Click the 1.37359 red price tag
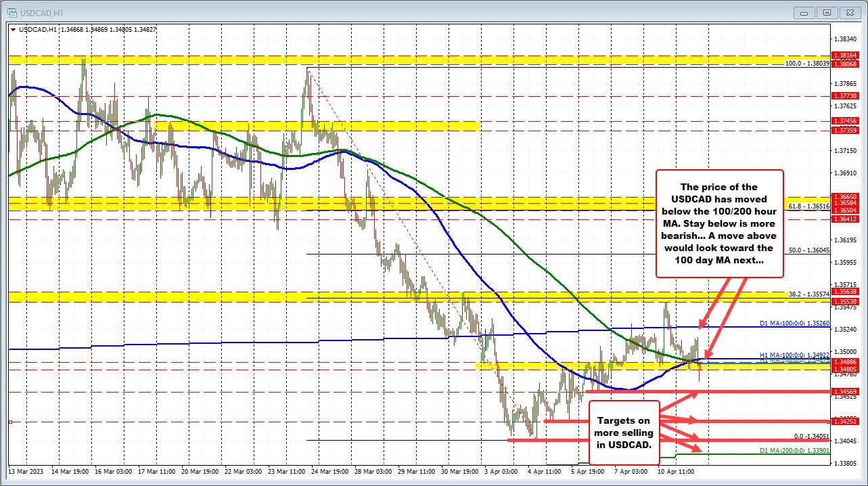This screenshot has width=868, height=486. tap(846, 131)
